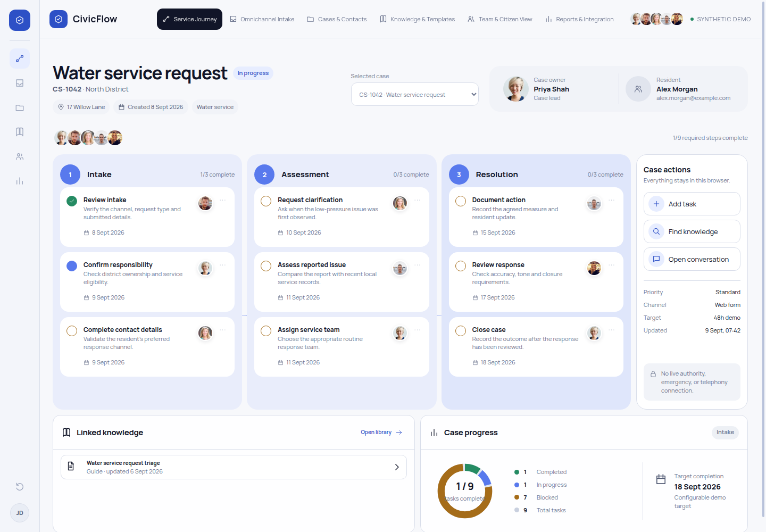The height and width of the screenshot is (532, 766).
Task: Click the Add task button
Action: (692, 204)
